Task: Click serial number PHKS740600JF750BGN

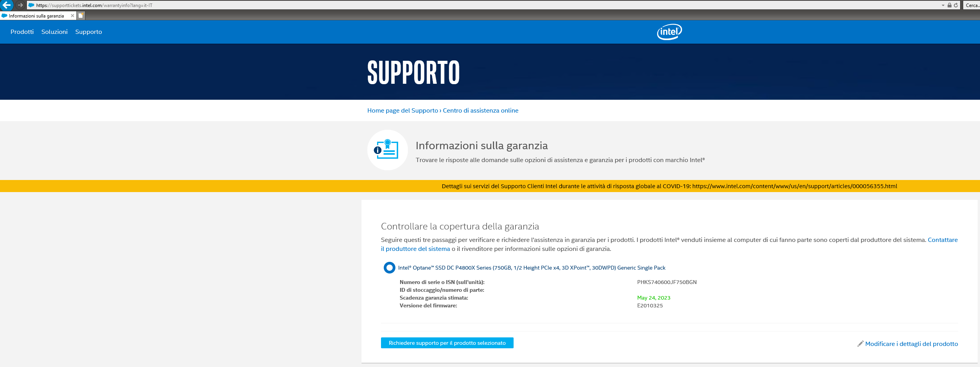Action: [x=667, y=282]
